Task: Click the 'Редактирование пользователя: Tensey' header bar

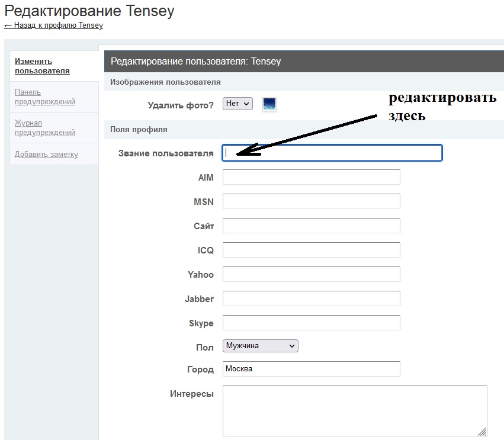Action: coord(303,61)
